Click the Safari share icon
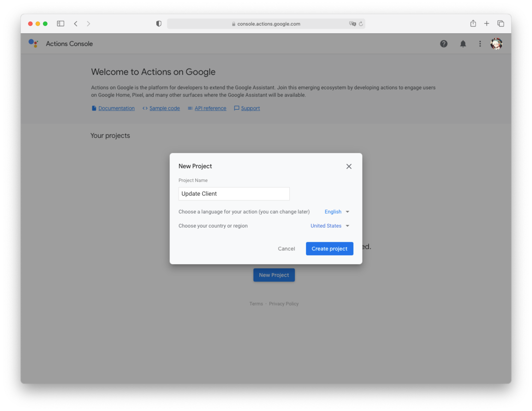This screenshot has width=532, height=411. [x=473, y=23]
